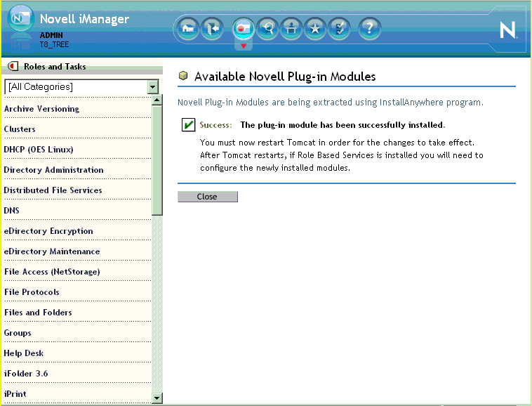This screenshot has height=406, width=532.
Task: Click the roles list scroll-up arrow
Action: (157, 100)
